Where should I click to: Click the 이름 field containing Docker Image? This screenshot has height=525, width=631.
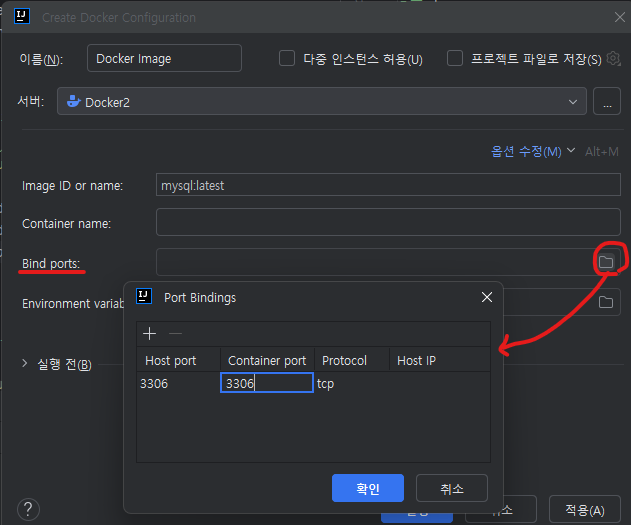coord(164,58)
